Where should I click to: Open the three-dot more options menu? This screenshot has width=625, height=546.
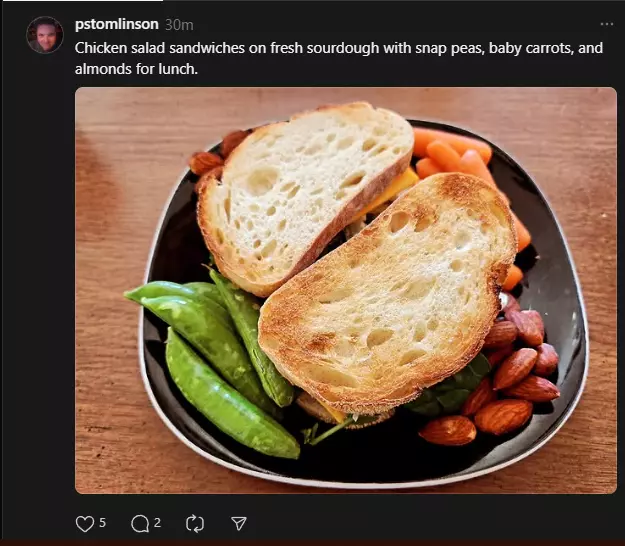click(x=607, y=24)
